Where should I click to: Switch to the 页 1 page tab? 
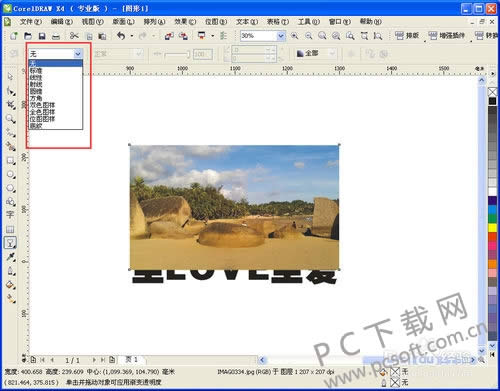[132, 360]
